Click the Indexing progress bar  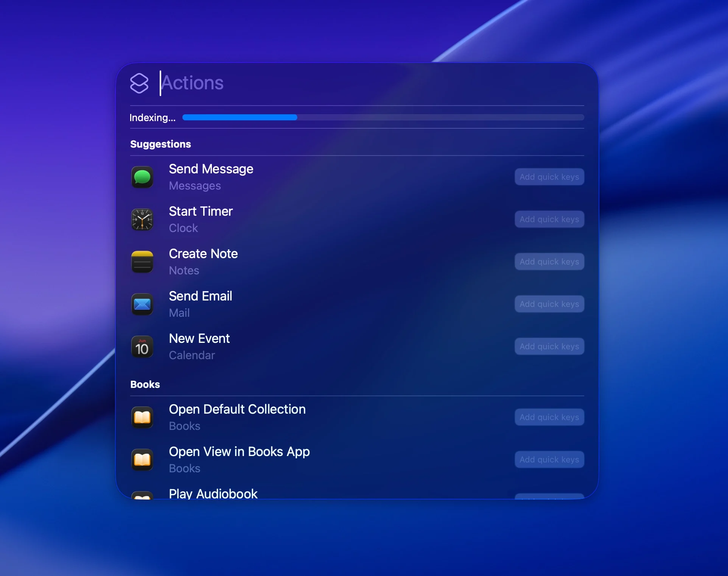[x=383, y=117]
